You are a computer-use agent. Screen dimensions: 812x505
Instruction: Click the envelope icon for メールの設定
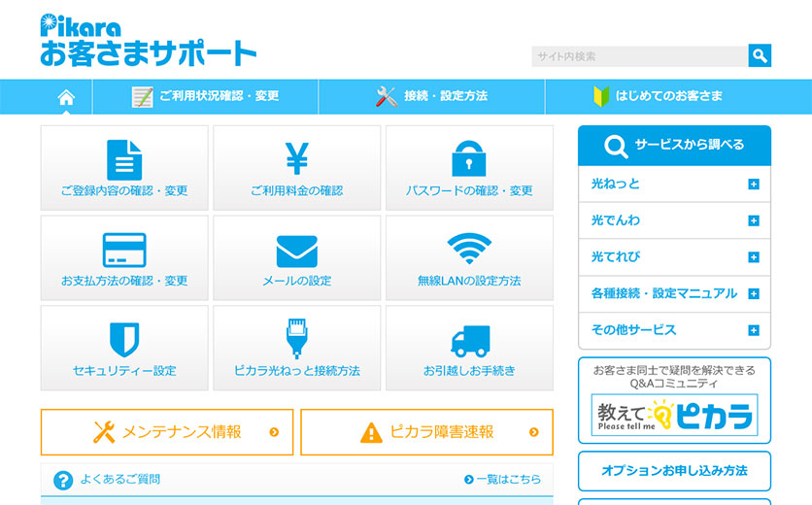[x=297, y=252]
